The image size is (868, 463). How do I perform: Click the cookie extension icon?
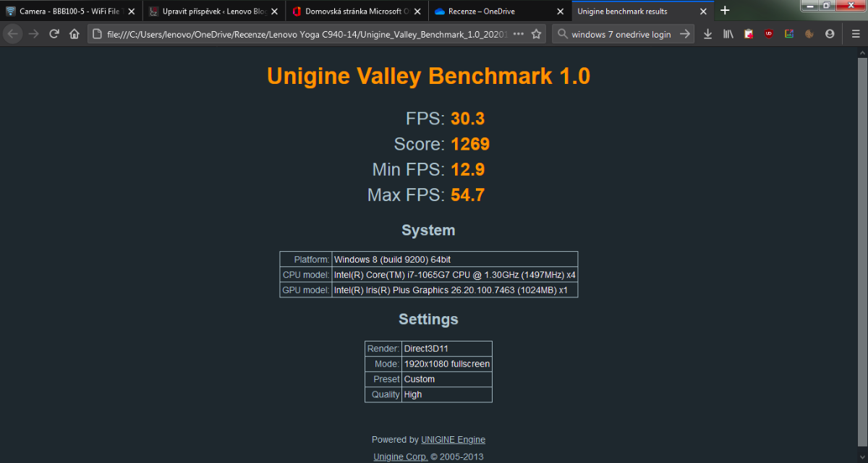(x=809, y=34)
